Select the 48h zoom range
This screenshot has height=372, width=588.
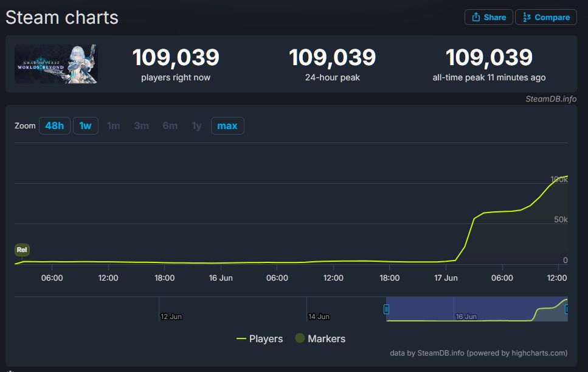54,126
